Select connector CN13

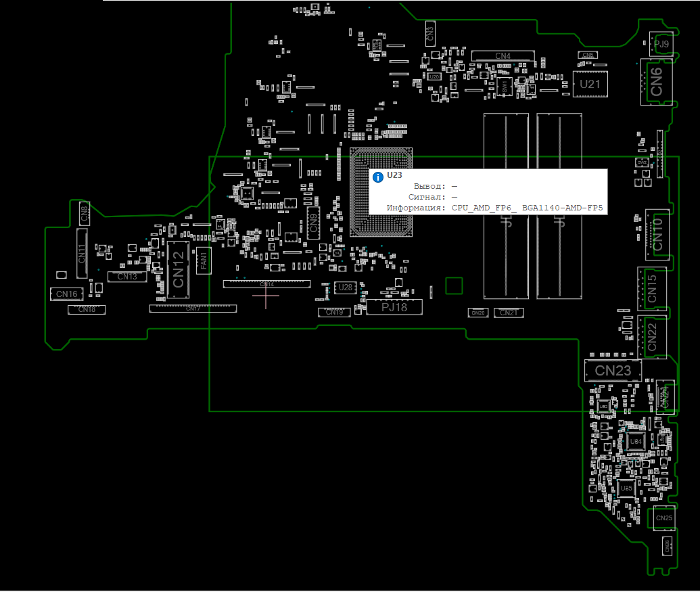(127, 277)
